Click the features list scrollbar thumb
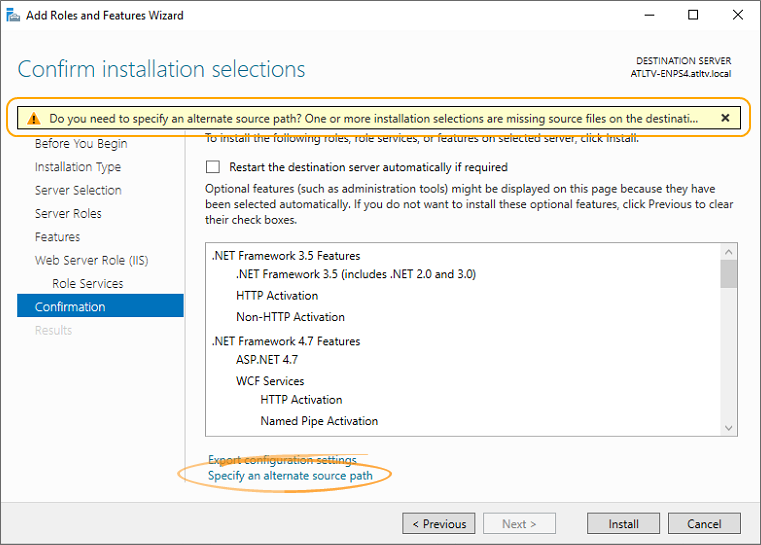 (x=728, y=274)
